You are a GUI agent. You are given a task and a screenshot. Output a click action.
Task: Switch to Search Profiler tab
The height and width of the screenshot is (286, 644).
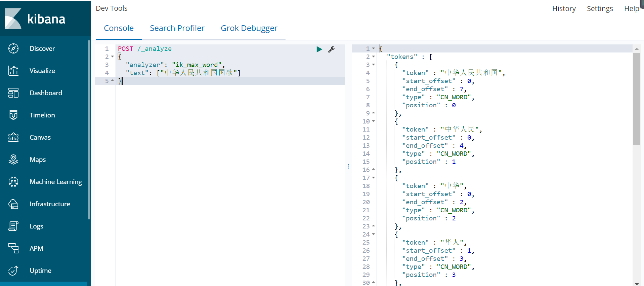tap(177, 28)
